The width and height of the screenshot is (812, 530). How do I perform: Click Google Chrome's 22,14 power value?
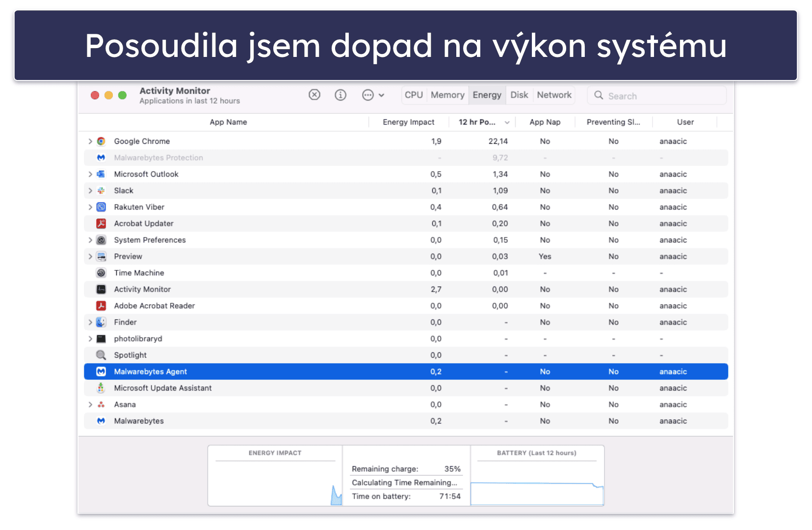[498, 141]
